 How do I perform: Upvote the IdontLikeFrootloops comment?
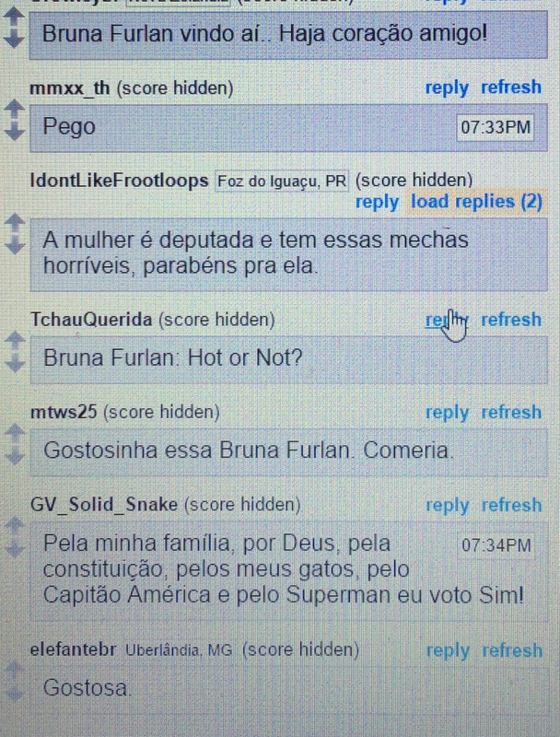click(x=15, y=223)
